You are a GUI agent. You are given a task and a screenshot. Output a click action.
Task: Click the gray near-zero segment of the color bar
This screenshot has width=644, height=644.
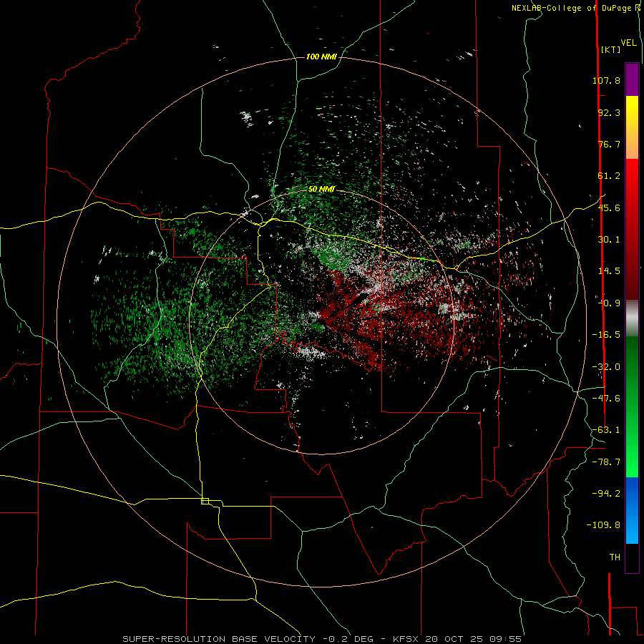(632, 318)
